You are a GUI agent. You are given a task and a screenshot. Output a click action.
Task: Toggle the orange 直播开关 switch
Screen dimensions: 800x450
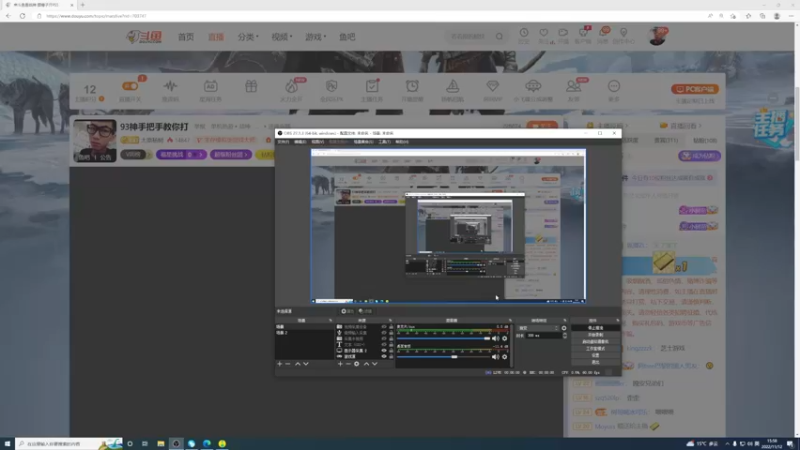coord(130,86)
